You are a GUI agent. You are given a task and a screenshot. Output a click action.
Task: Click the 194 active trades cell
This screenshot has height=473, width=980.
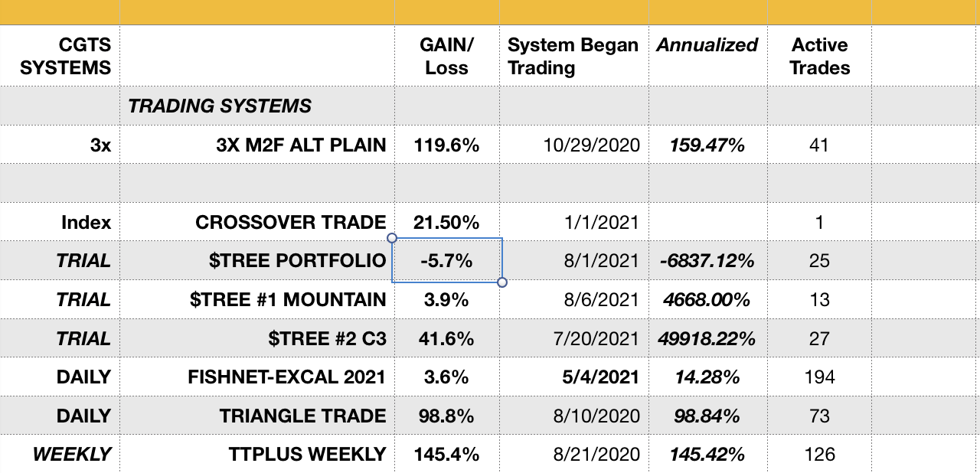819,377
